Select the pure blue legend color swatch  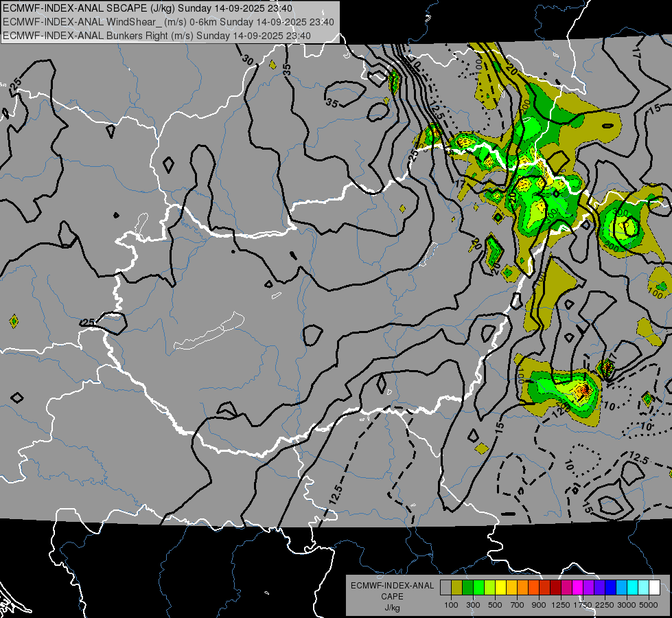[611, 587]
